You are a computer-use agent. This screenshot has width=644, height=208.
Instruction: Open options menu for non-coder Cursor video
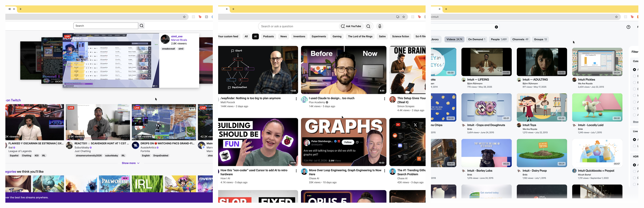tap(296, 171)
